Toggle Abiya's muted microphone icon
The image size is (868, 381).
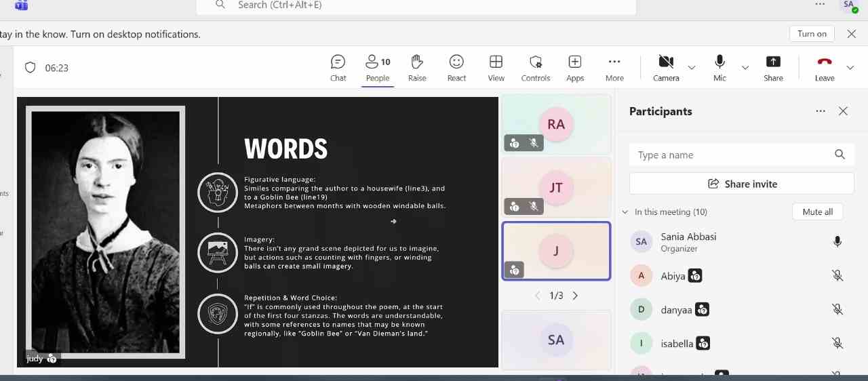pyautogui.click(x=837, y=275)
